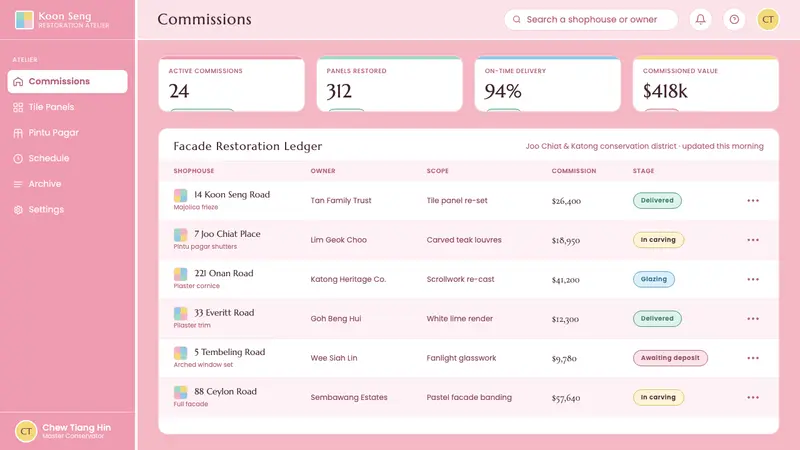Click owner Wee Siah Lin

pos(334,358)
